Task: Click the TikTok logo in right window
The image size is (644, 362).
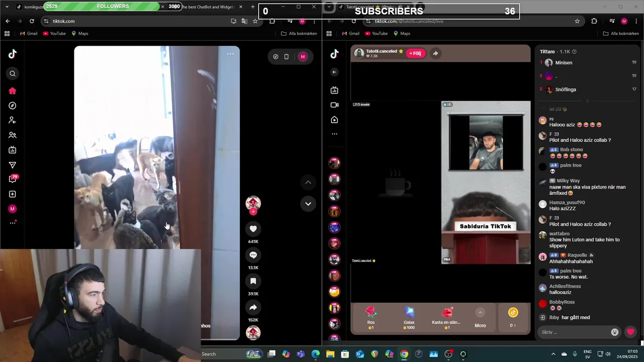Action: click(335, 54)
